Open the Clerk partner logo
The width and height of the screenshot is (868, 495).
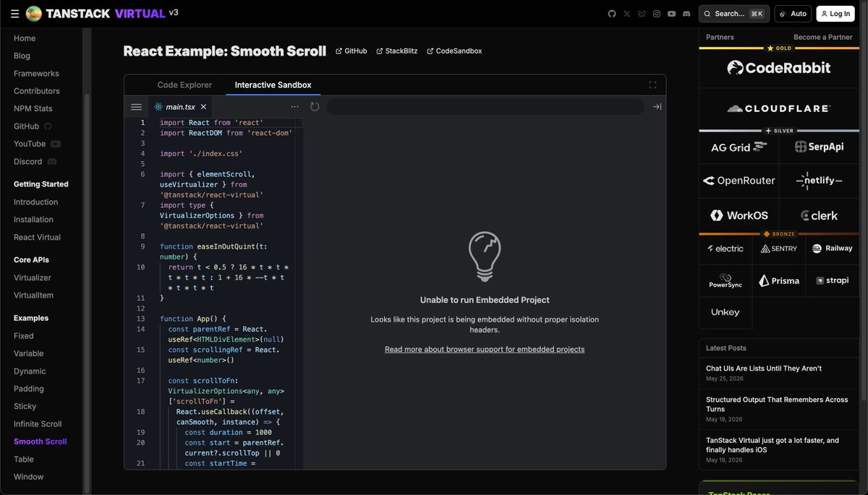[820, 215]
